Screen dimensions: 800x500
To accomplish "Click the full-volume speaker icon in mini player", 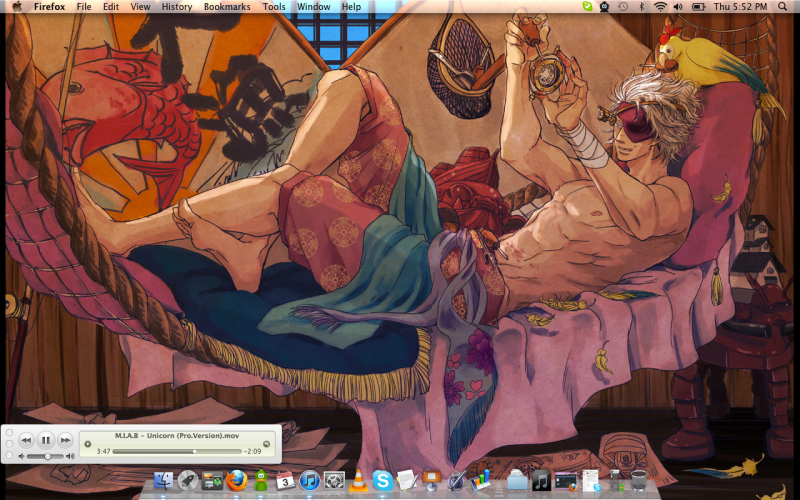I will pyautogui.click(x=70, y=456).
